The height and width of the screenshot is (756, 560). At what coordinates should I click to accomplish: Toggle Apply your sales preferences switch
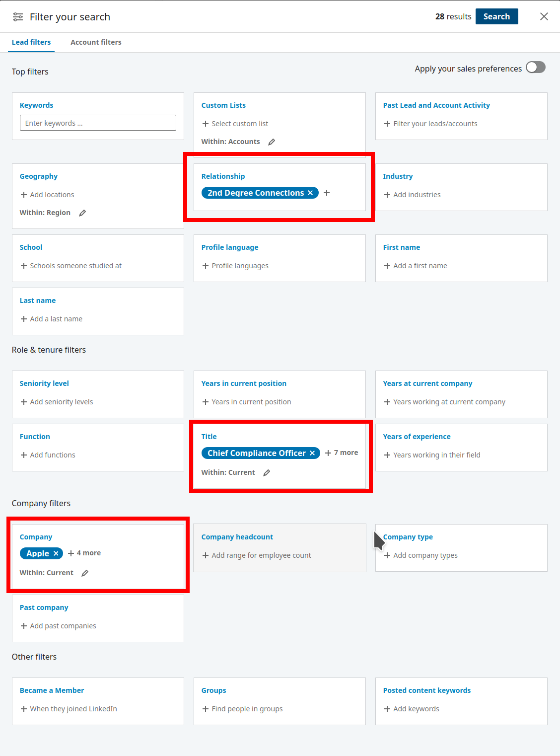coord(535,68)
